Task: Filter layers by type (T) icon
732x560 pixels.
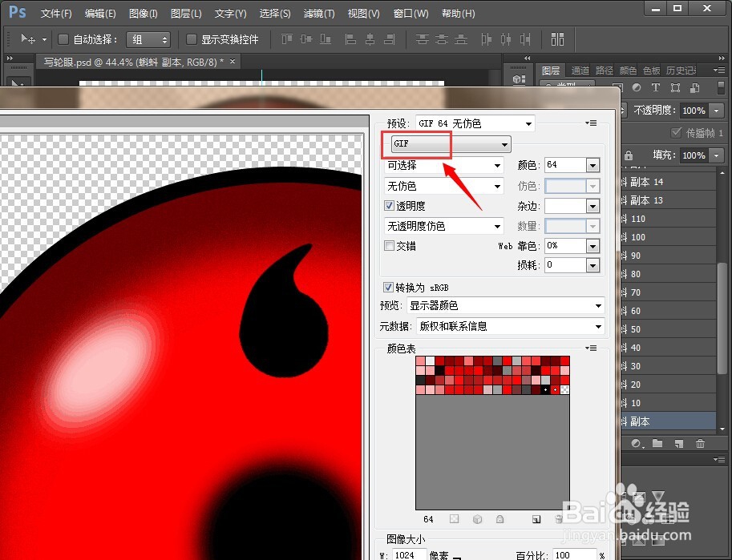Action: click(x=656, y=87)
